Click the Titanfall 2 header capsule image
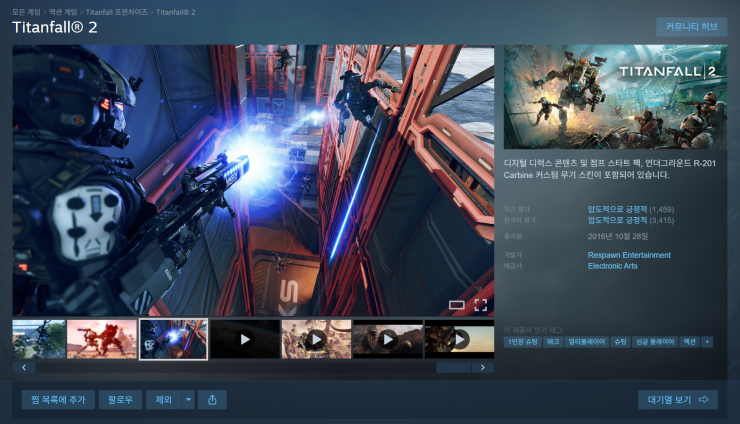 (615, 97)
